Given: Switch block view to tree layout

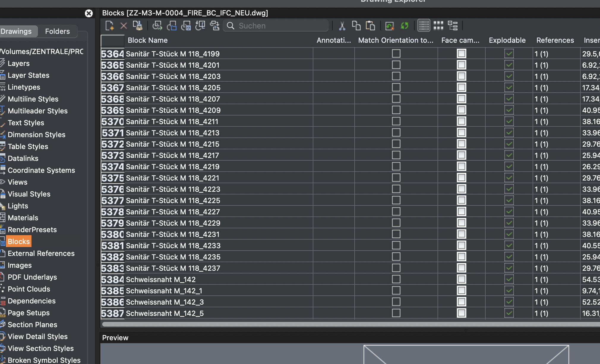Looking at the screenshot, I should click(453, 26).
